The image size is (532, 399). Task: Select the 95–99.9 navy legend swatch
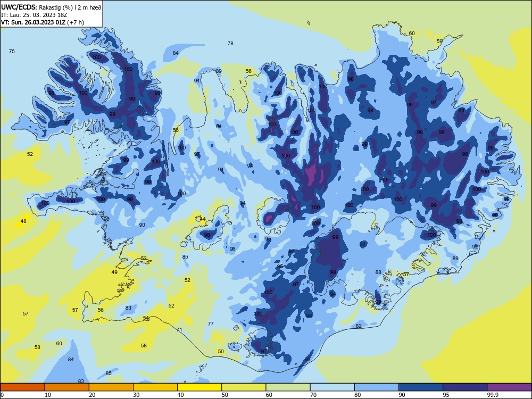pyautogui.click(x=465, y=387)
